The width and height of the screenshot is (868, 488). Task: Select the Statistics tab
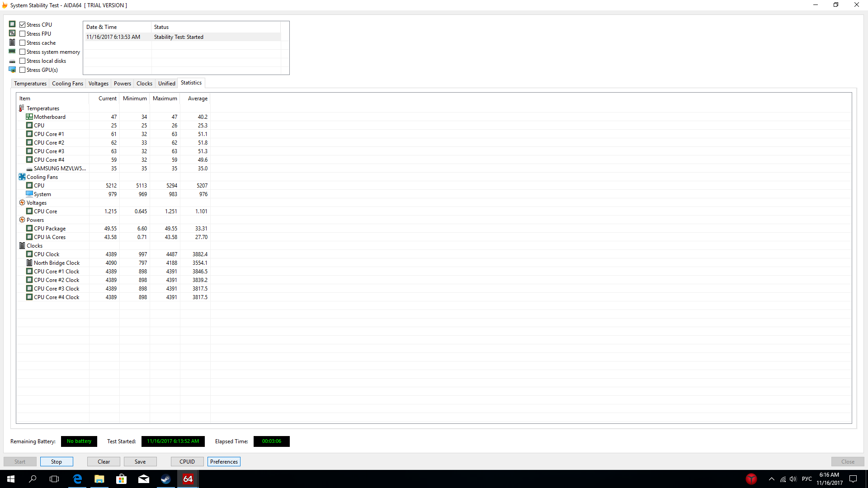pyautogui.click(x=191, y=83)
